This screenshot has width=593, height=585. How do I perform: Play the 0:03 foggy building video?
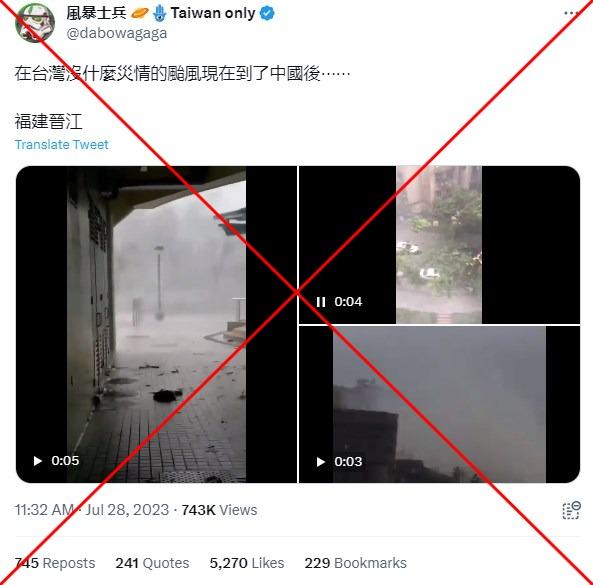(320, 462)
